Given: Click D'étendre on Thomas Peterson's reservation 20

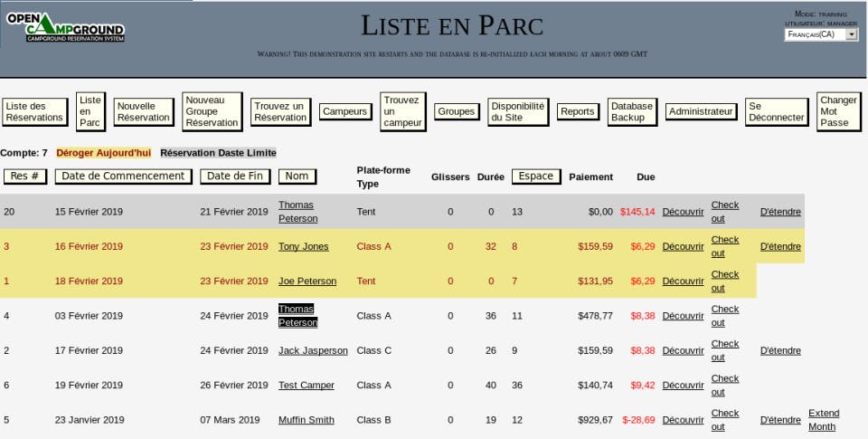Looking at the screenshot, I should pyautogui.click(x=780, y=212).
